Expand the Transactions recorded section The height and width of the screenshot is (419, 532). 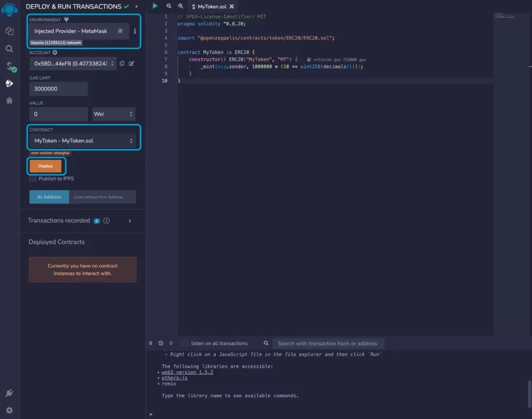pyautogui.click(x=129, y=221)
